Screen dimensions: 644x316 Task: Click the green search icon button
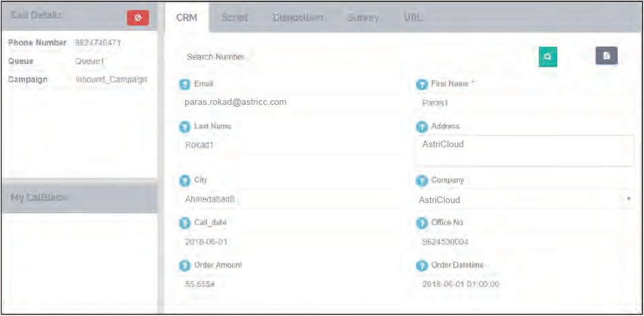click(x=548, y=57)
